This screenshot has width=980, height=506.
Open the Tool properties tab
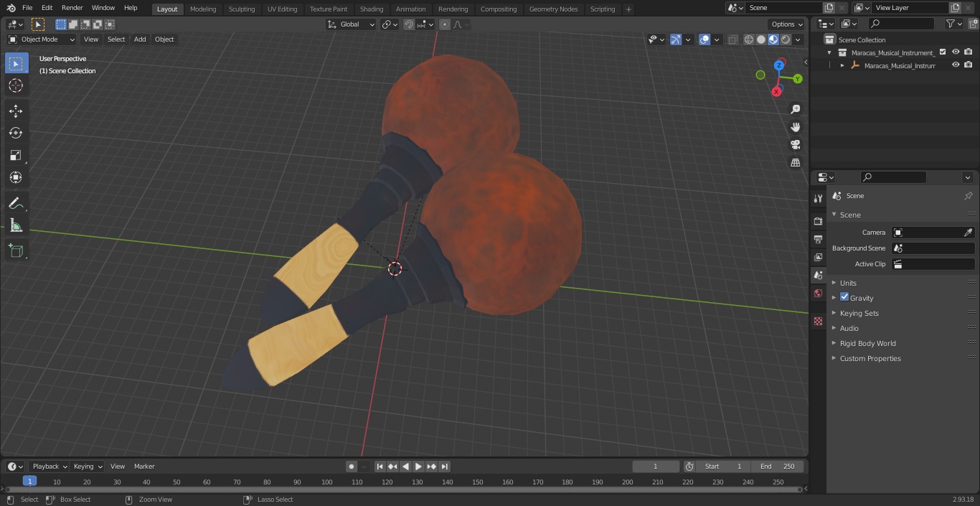tap(818, 198)
